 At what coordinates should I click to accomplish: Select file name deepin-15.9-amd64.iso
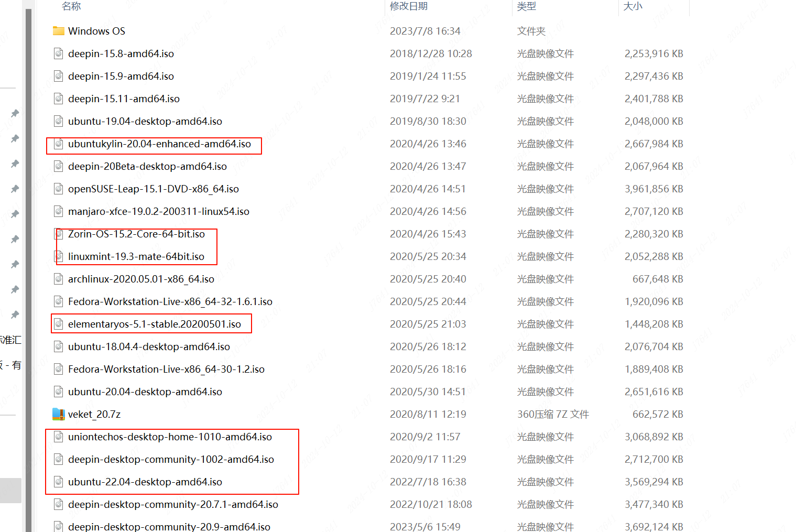click(121, 76)
